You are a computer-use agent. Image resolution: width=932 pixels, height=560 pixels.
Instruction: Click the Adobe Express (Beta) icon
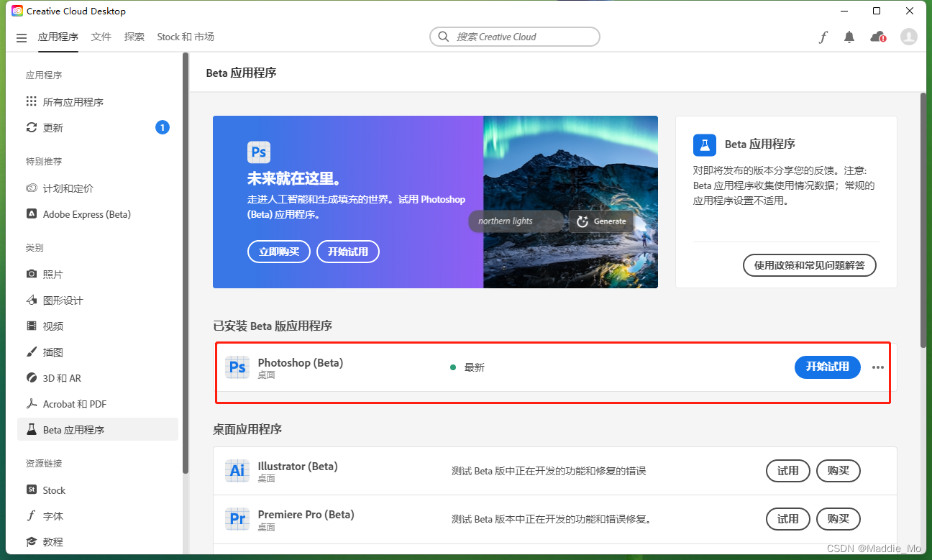[31, 214]
